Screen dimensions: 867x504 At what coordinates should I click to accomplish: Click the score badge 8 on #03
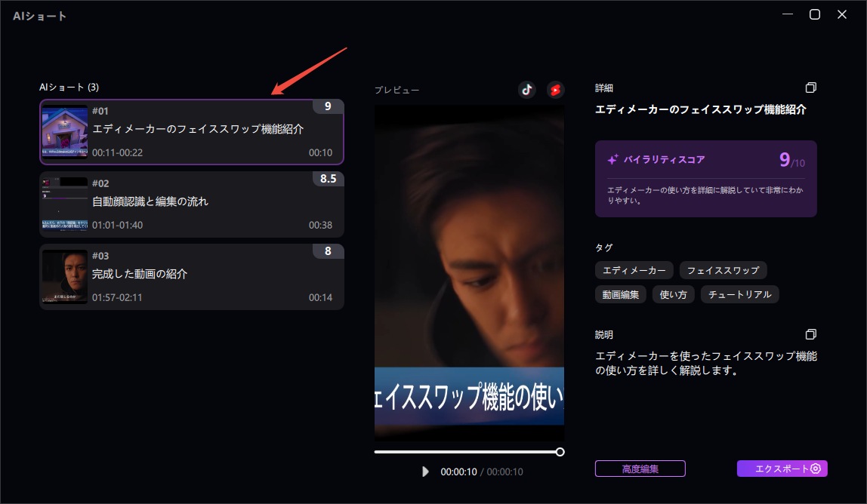click(328, 251)
